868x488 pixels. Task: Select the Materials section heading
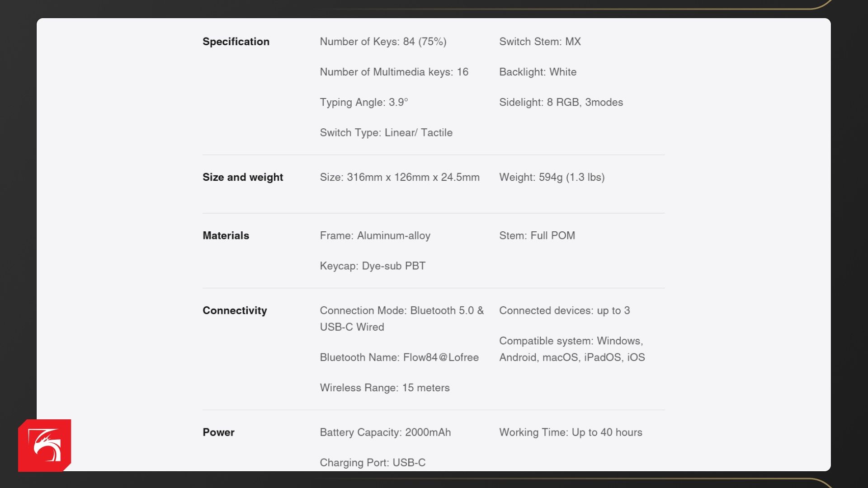(x=226, y=235)
